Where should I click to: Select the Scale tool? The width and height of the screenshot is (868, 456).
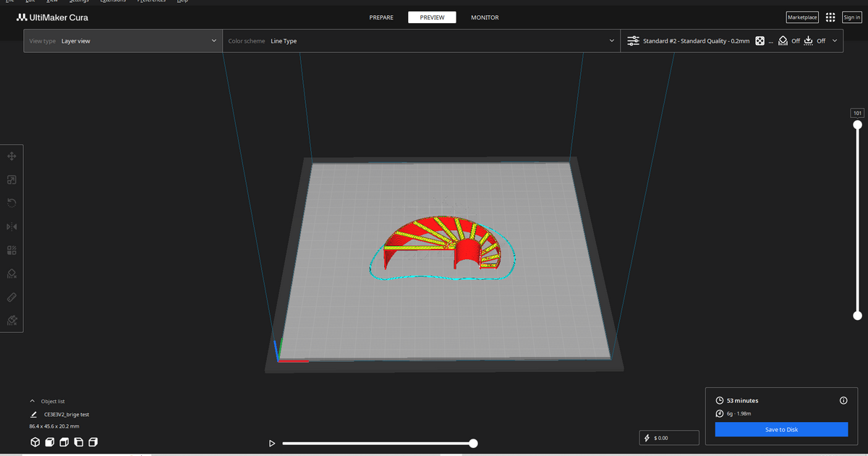coord(12,180)
